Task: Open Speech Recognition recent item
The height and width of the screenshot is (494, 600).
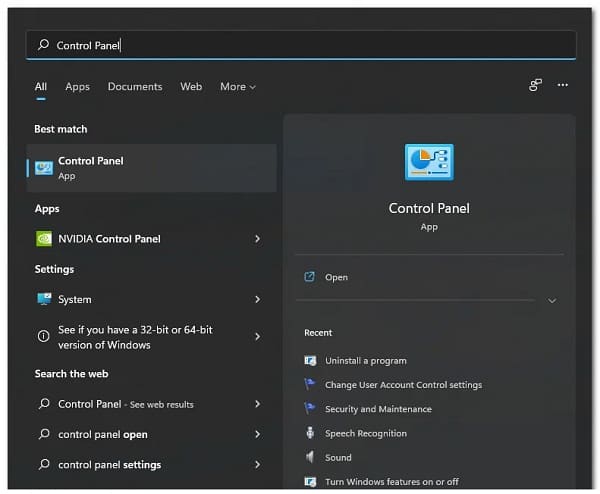Action: click(366, 433)
